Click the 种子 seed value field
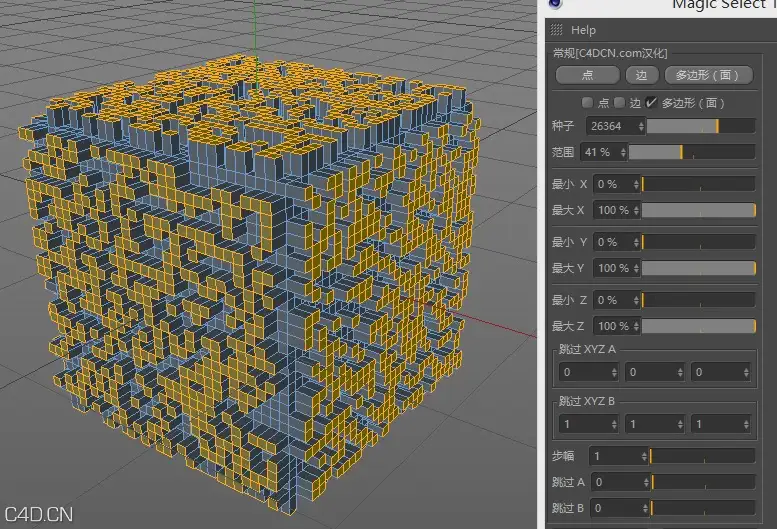The image size is (777, 529). (x=611, y=126)
